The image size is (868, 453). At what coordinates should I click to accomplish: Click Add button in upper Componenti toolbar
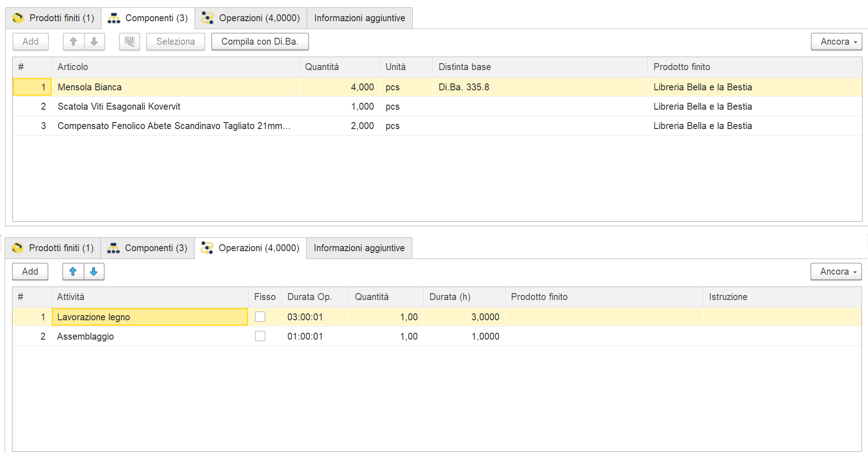30,41
